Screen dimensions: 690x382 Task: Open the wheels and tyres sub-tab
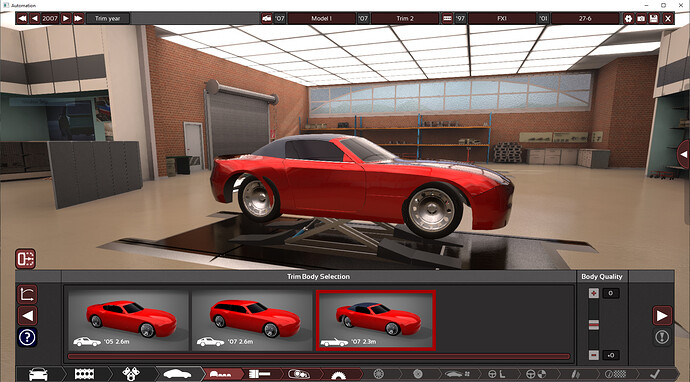[x=378, y=374]
